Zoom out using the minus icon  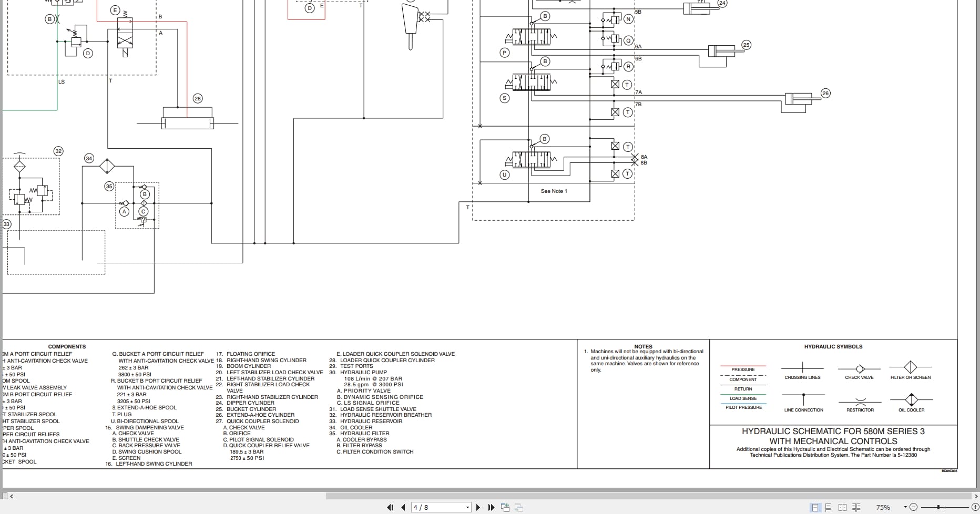[913, 507]
